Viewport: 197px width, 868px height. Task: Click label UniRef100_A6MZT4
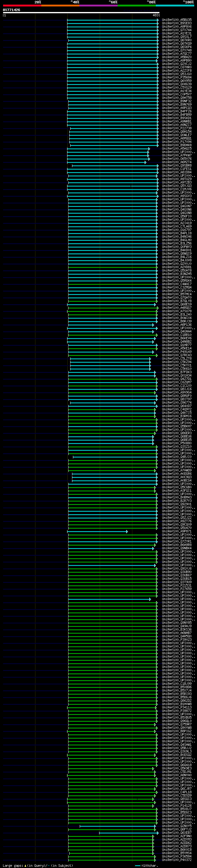pyautogui.click(x=177, y=162)
